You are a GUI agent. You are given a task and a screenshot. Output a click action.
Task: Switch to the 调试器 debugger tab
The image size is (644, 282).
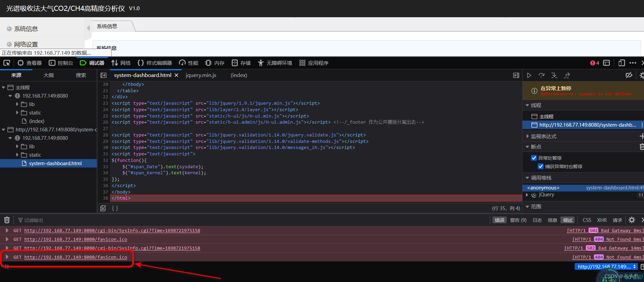(92, 63)
